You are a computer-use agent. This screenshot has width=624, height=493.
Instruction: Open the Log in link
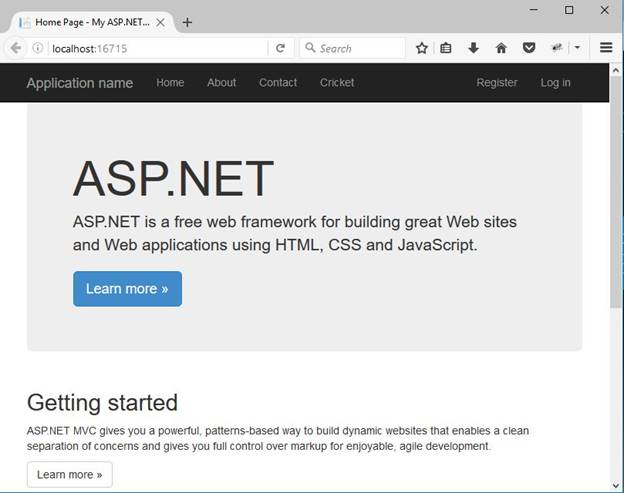(555, 82)
